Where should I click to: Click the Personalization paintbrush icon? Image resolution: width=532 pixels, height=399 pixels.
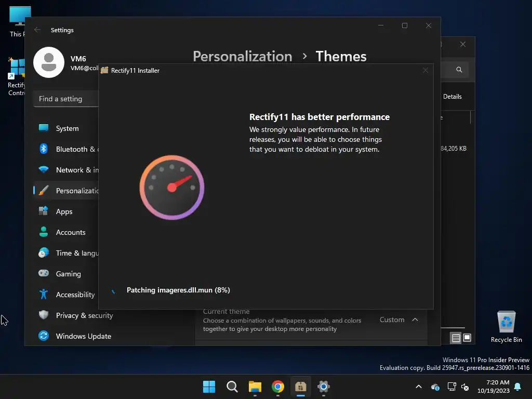point(44,190)
